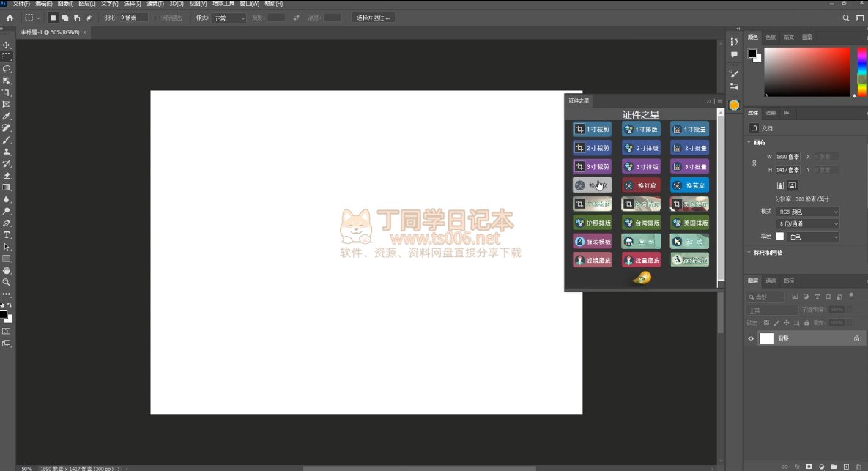This screenshot has width=868, height=471.
Task: Open the 文件(F) menu
Action: (x=21, y=4)
